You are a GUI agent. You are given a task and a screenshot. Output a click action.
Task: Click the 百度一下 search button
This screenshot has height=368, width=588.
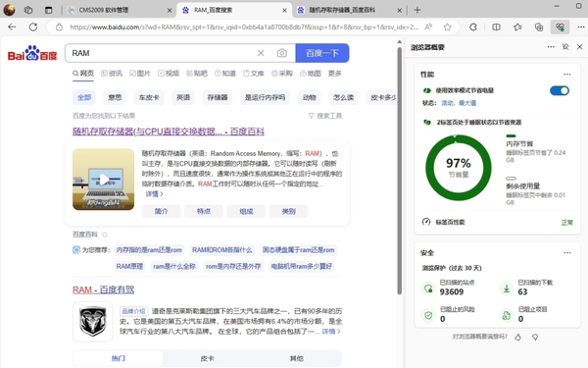tap(322, 53)
